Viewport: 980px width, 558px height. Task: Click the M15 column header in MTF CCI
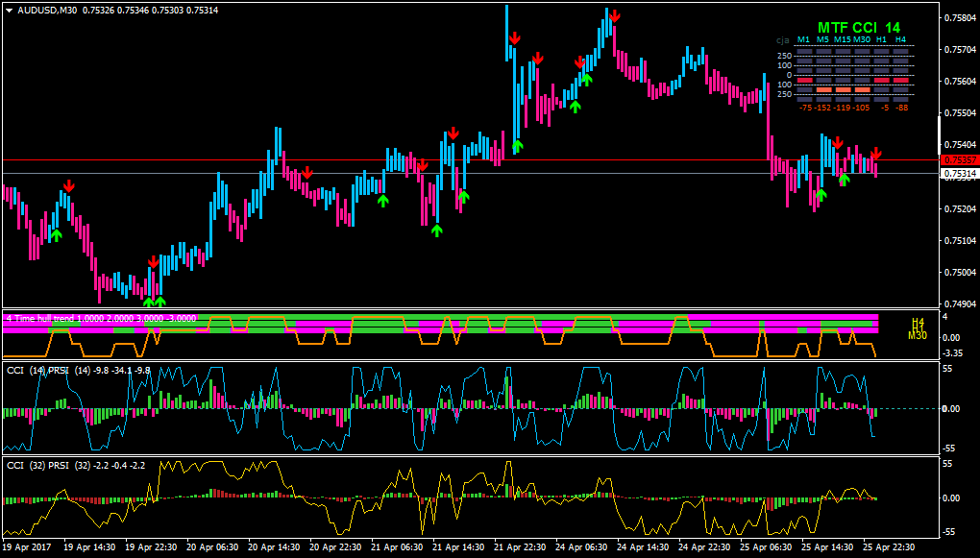coord(842,40)
